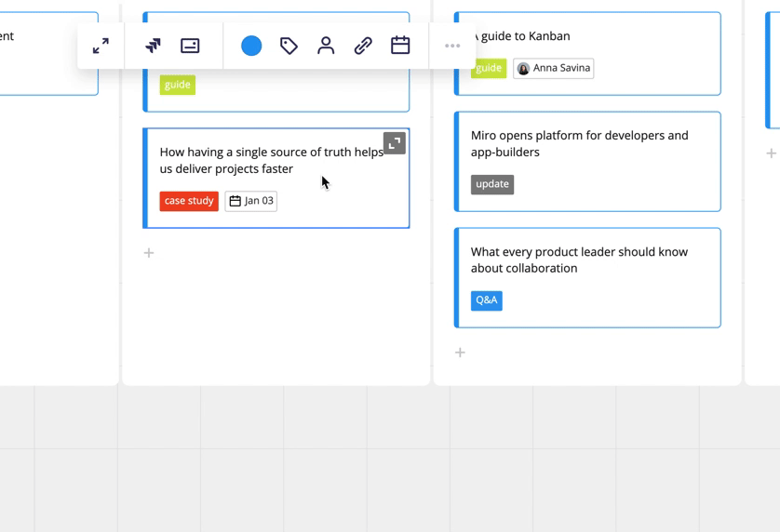The height and width of the screenshot is (532, 780).
Task: Add card below case study column
Action: 149,253
